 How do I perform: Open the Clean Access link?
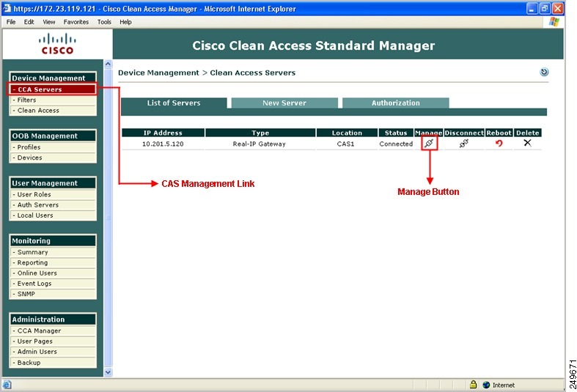52,111
